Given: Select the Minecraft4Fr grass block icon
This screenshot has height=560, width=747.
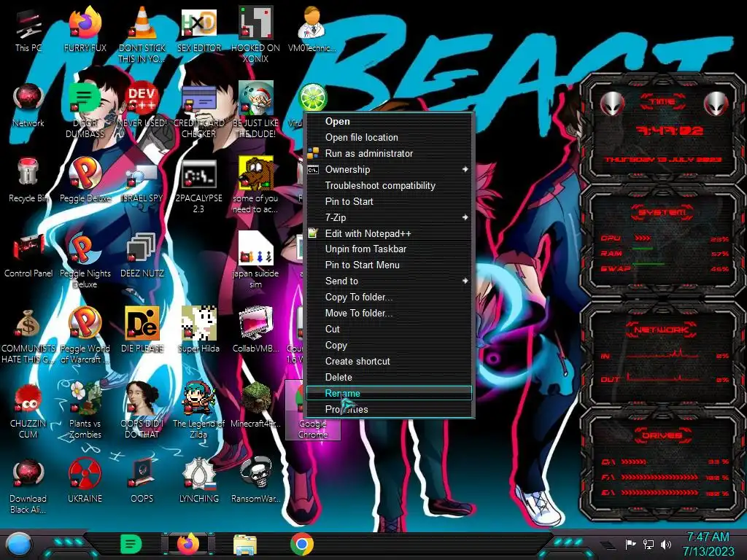Looking at the screenshot, I should coord(256,405).
